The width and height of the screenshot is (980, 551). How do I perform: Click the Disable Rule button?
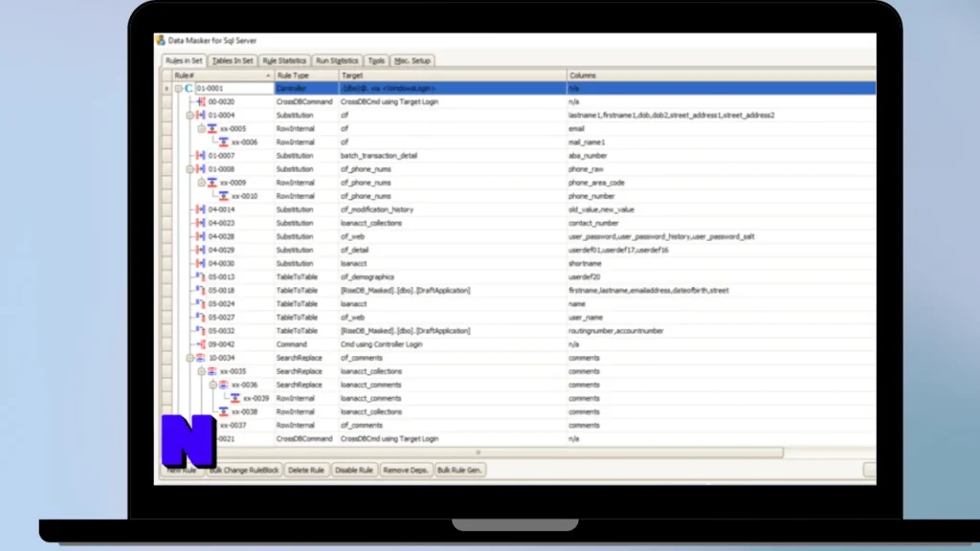coord(354,470)
